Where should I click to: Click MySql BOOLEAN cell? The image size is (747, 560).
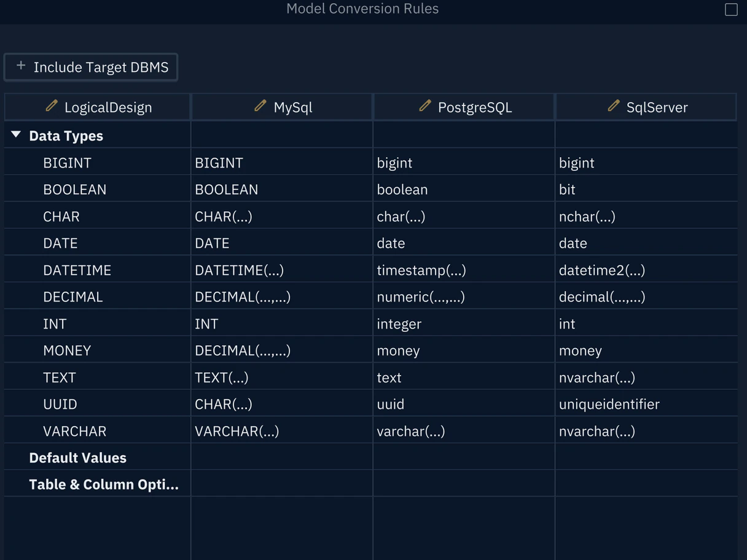(x=282, y=190)
